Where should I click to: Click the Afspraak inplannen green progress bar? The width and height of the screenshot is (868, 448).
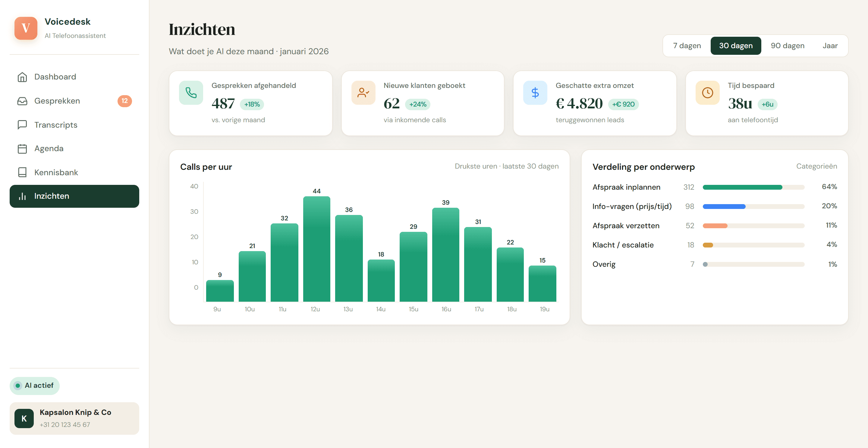click(x=742, y=187)
